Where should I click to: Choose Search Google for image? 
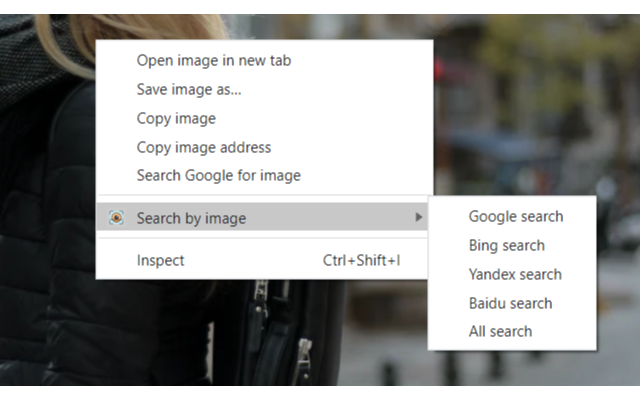(218, 175)
